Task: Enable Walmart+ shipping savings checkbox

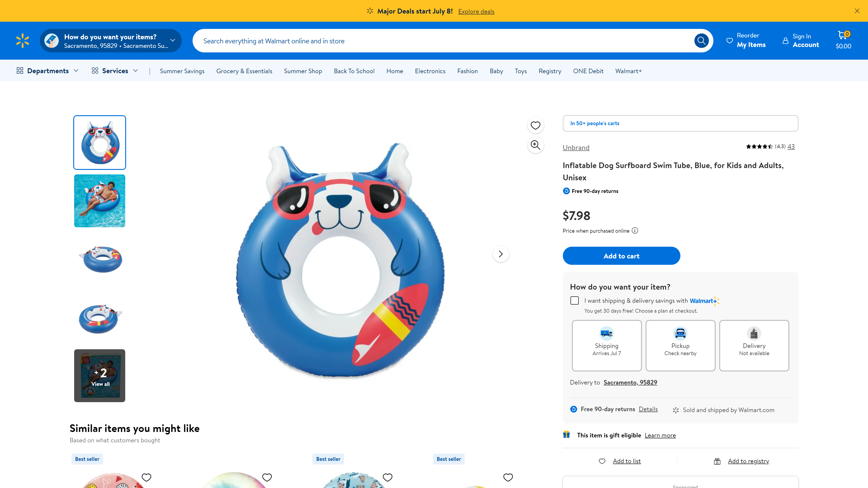Action: tap(575, 300)
